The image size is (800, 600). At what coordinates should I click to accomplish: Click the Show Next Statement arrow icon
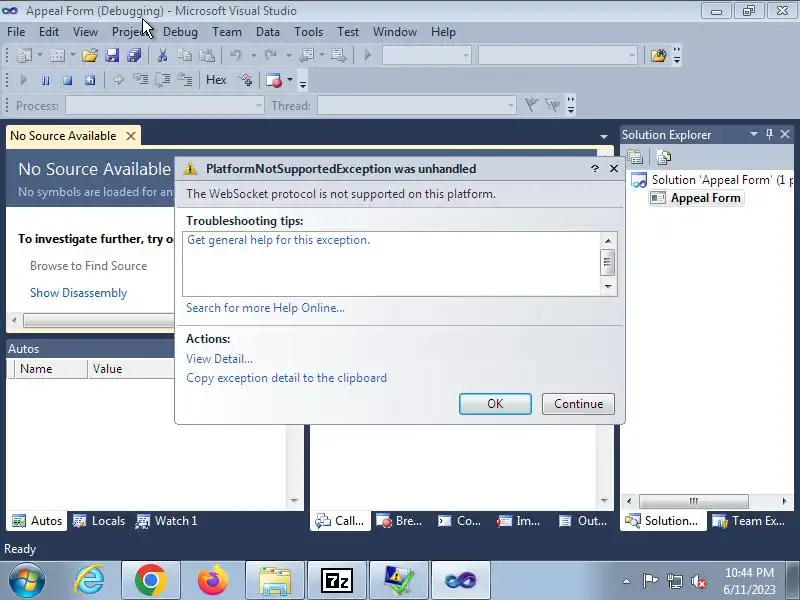pyautogui.click(x=118, y=80)
